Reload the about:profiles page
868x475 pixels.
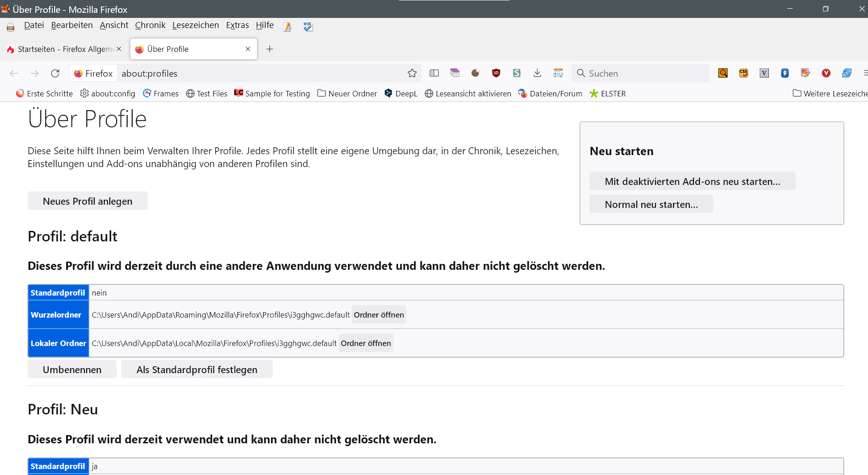[x=55, y=73]
